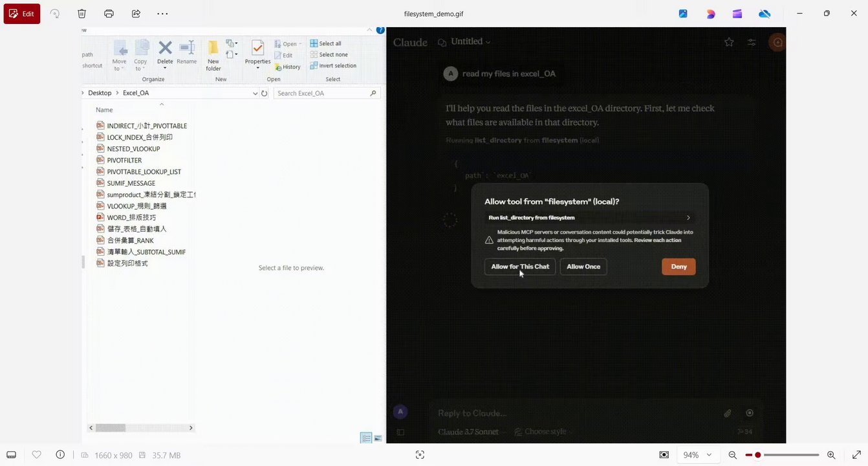Open Claude chat controls sliders icon

pyautogui.click(x=752, y=42)
